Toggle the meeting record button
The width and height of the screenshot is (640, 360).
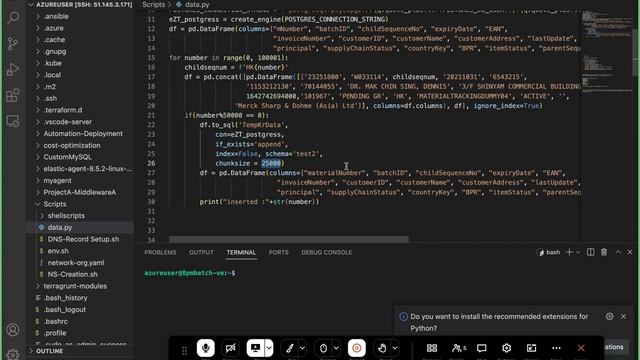click(357, 348)
